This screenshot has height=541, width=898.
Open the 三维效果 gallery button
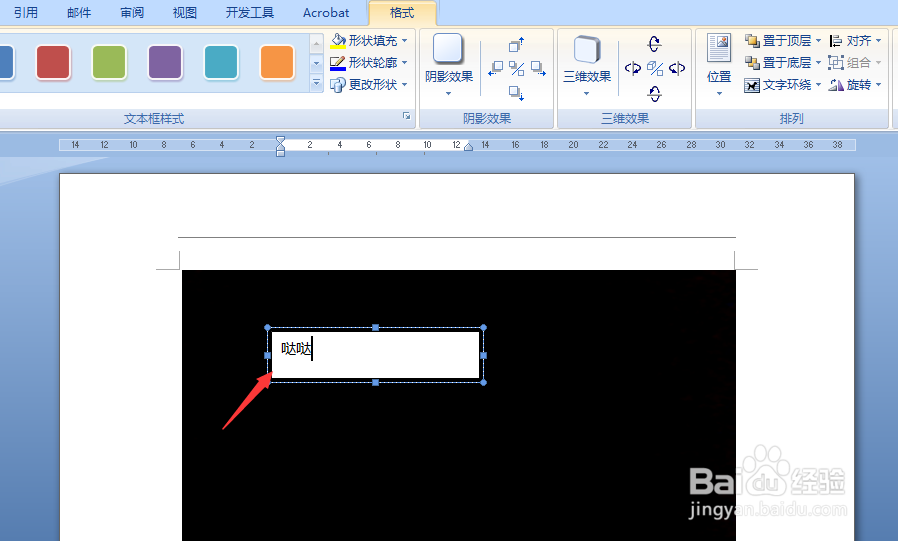(x=587, y=65)
